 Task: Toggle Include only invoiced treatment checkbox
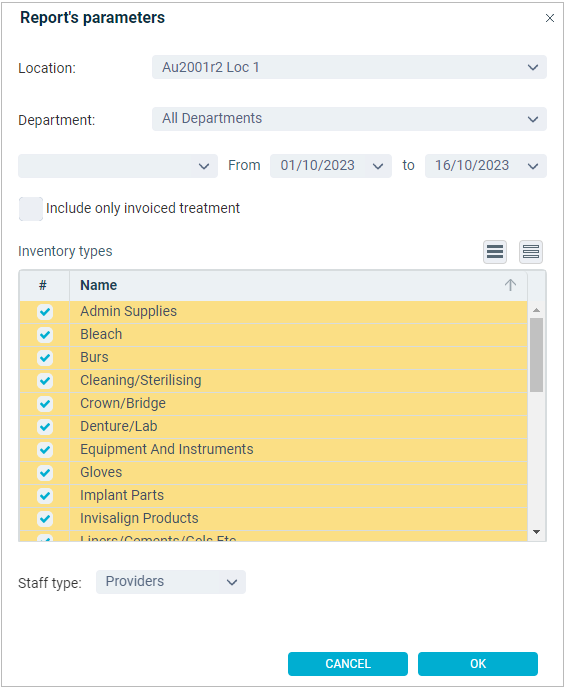click(x=31, y=209)
